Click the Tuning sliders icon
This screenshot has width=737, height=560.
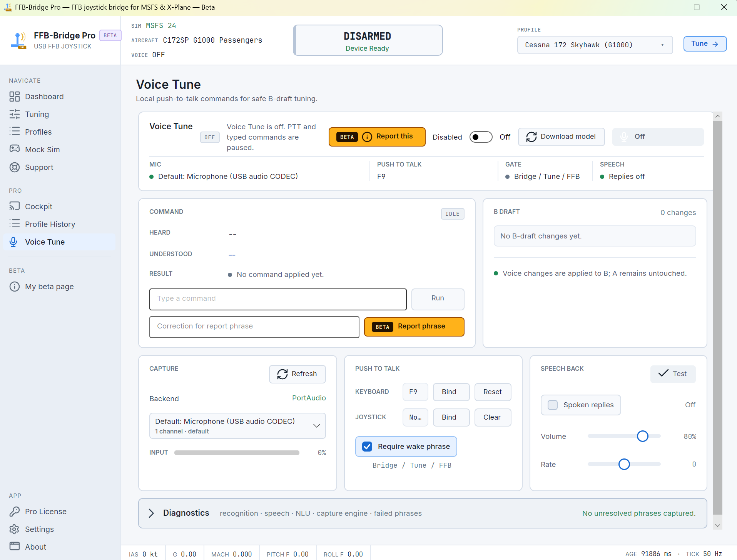point(15,114)
